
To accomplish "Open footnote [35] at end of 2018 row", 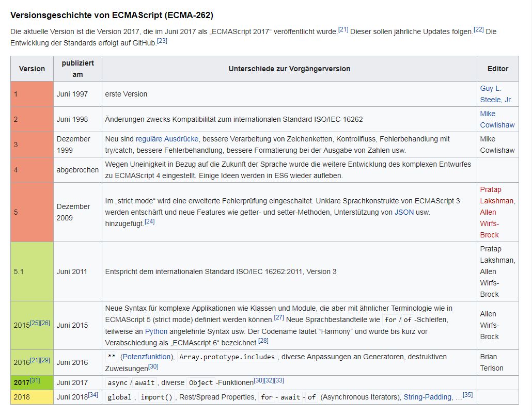I will tap(467, 395).
